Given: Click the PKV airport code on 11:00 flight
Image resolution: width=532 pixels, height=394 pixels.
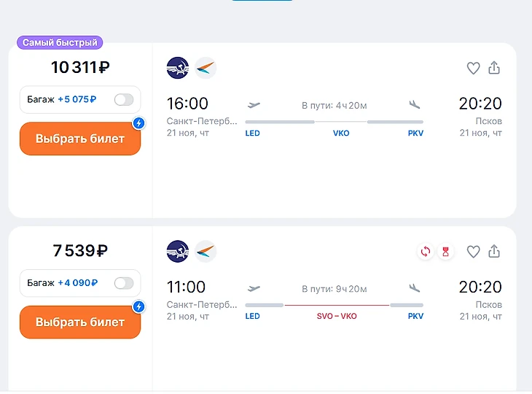Looking at the screenshot, I should tap(415, 317).
